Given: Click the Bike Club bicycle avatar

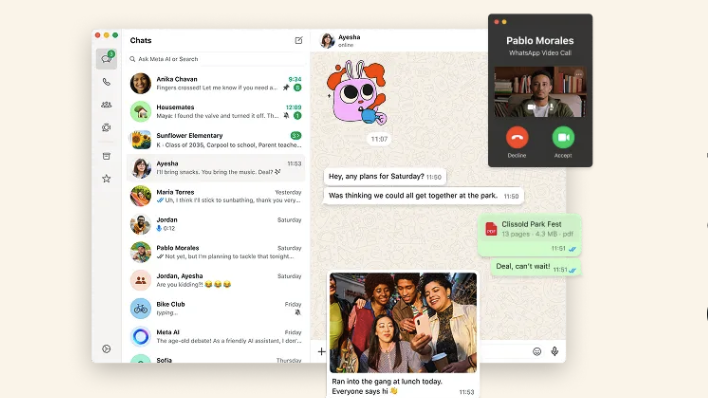Looking at the screenshot, I should [x=140, y=309].
